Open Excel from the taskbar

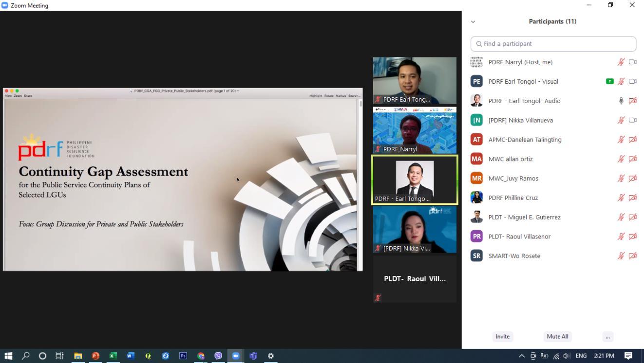[x=113, y=356]
